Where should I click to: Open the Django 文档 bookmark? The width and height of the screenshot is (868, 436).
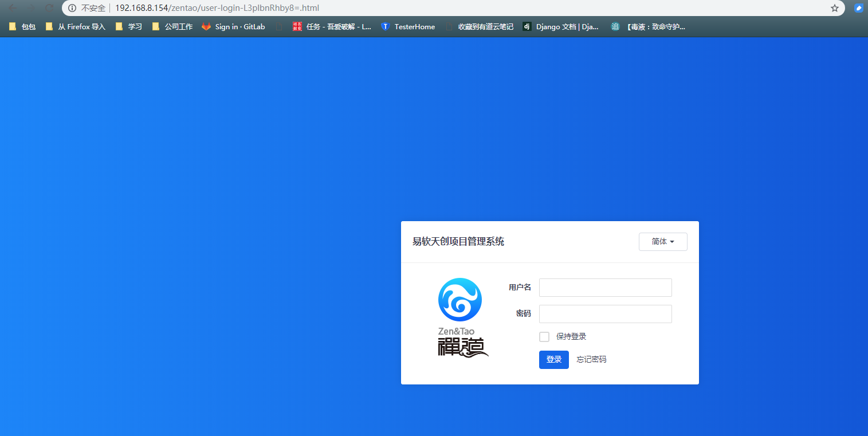(x=560, y=26)
